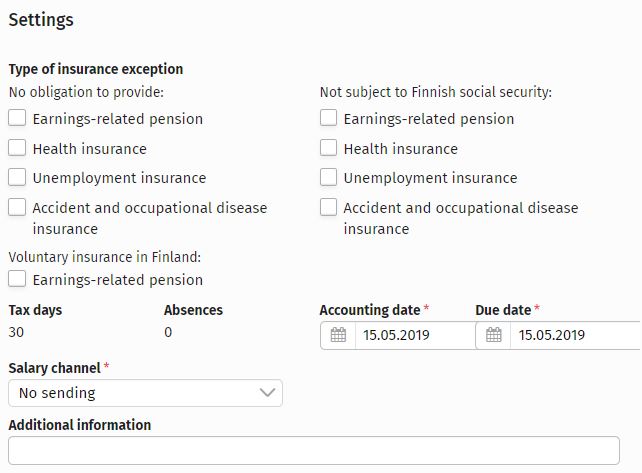Viewport: 642px width, 473px height.
Task: Click the Type of insurance exception label
Action: [96, 69]
